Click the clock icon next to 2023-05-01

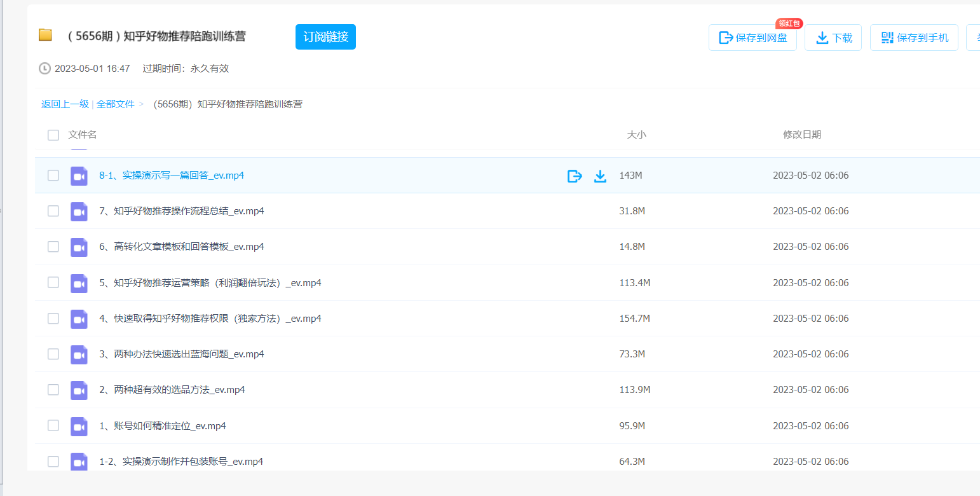[44, 69]
